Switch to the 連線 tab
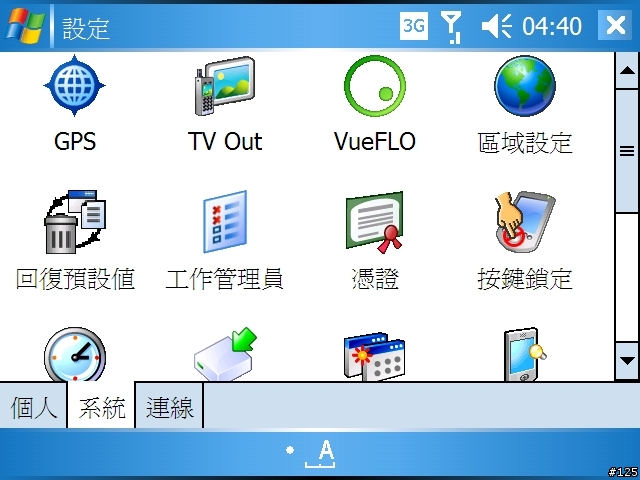The image size is (640, 480). (x=169, y=407)
